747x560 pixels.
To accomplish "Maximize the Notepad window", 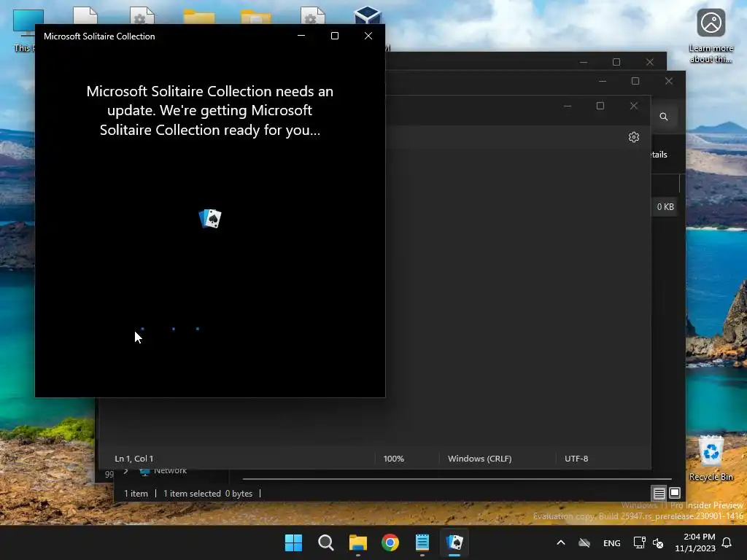I will (x=600, y=106).
